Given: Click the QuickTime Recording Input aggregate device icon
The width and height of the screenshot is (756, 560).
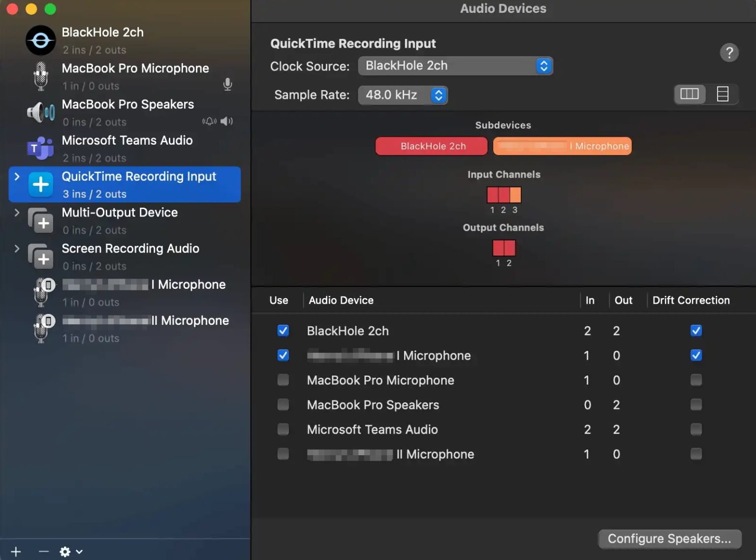Looking at the screenshot, I should [x=40, y=184].
